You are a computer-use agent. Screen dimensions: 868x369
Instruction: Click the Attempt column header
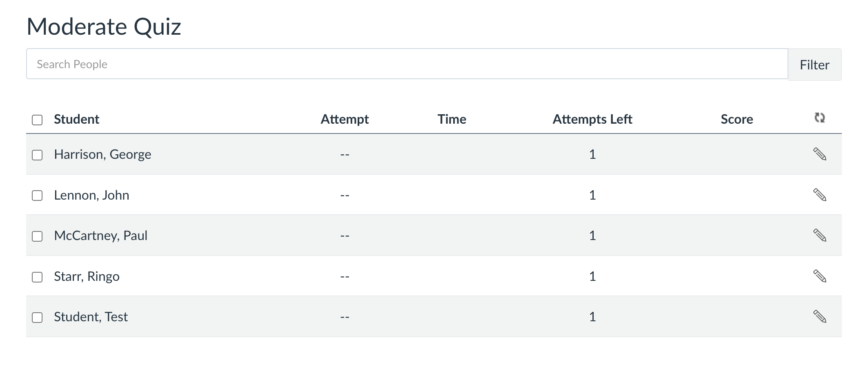click(345, 119)
